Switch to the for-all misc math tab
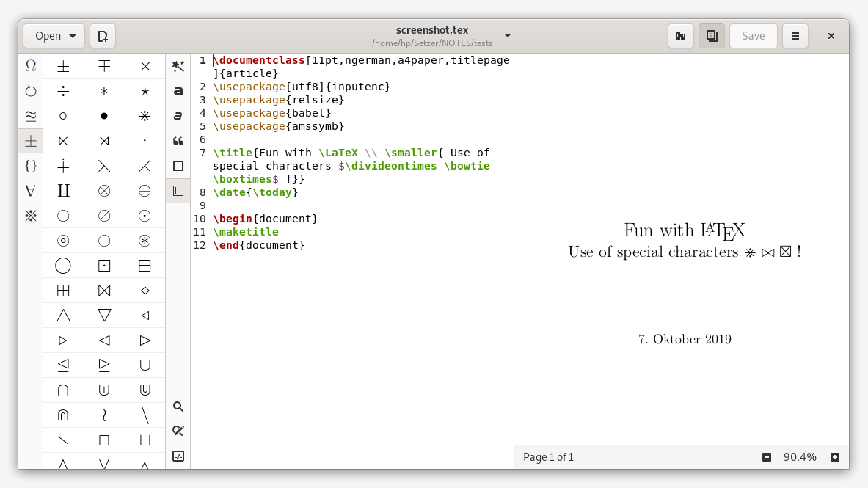868x488 pixels. [x=31, y=191]
